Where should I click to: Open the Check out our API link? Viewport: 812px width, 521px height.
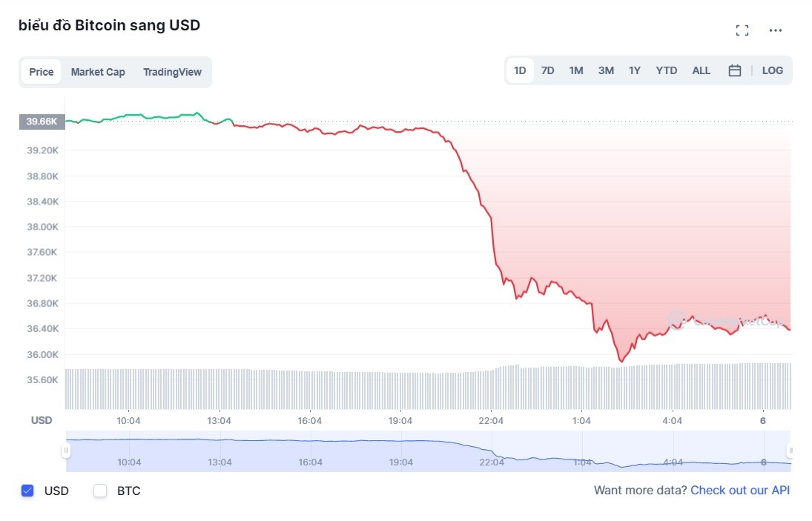[x=740, y=491]
